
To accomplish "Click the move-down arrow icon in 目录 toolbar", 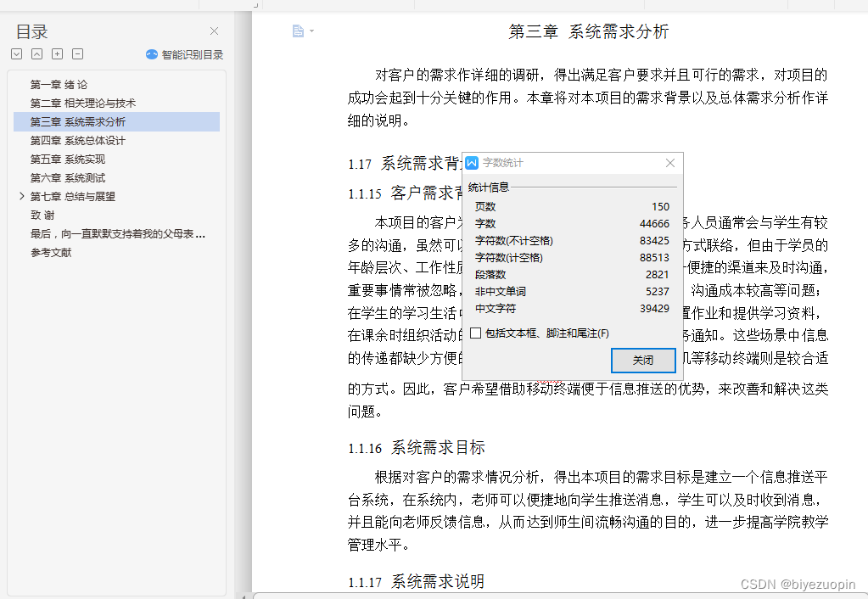I will point(17,53).
